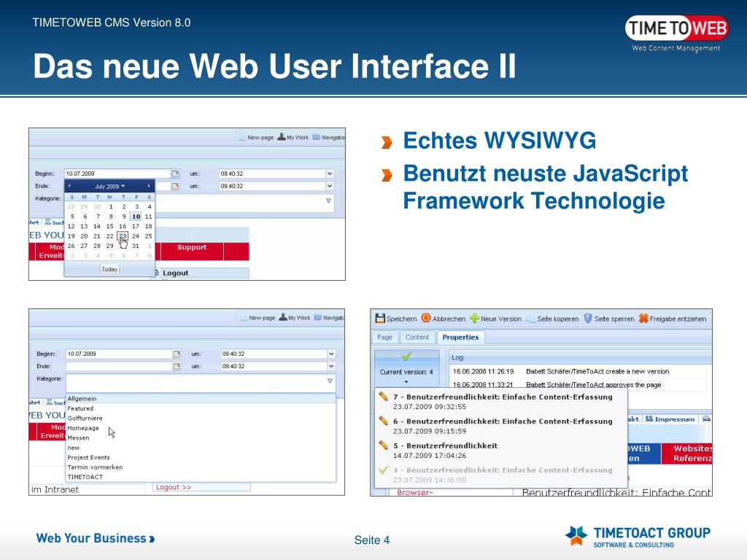747x560 pixels.
Task: Click the Speichern save icon
Action: pos(379,318)
